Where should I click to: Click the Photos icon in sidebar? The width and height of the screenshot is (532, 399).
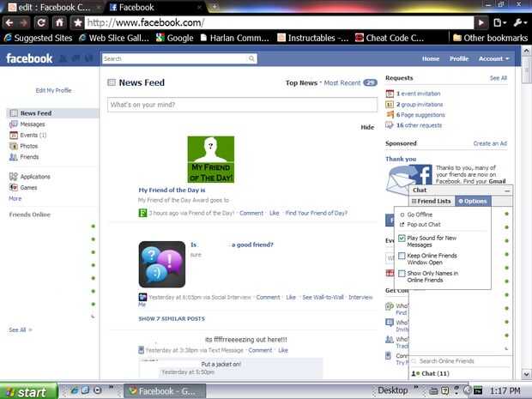click(x=13, y=146)
